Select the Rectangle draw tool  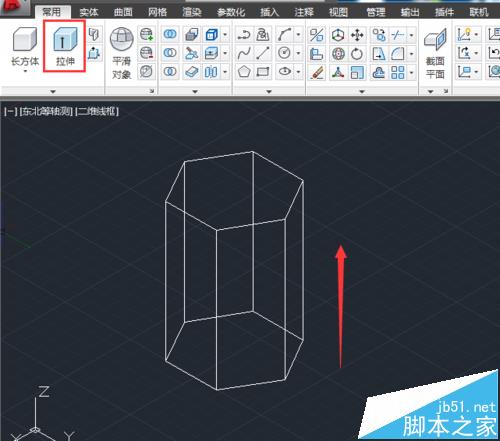pyautogui.click(x=263, y=72)
